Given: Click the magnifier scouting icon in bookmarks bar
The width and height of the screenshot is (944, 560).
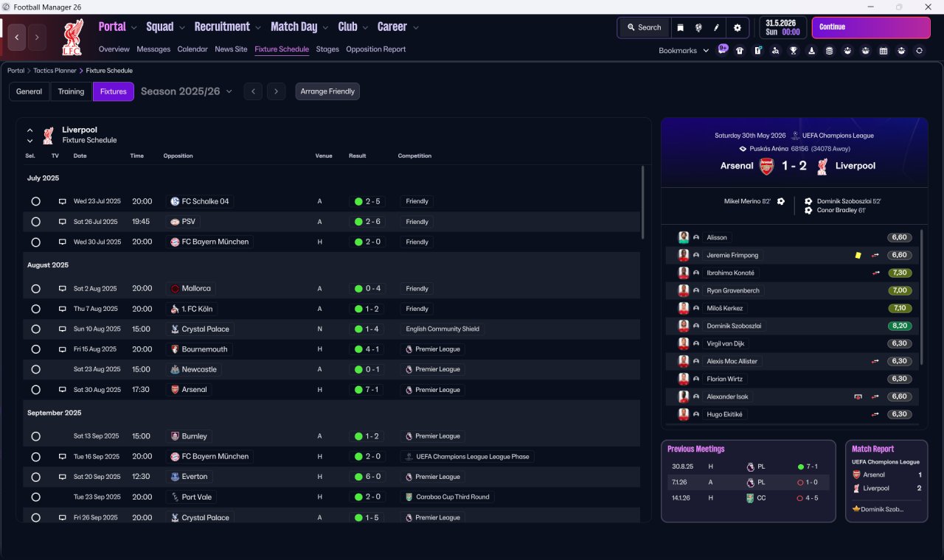Looking at the screenshot, I should click(x=776, y=51).
